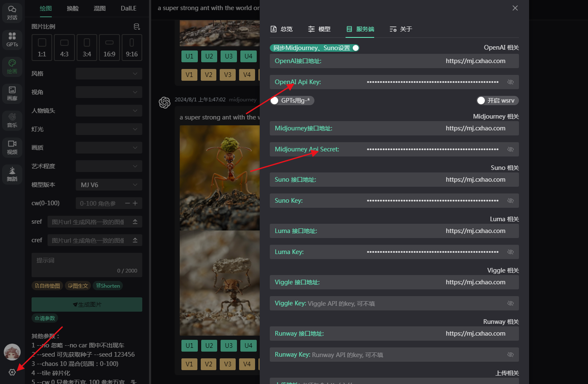Open the 模型 settings tab
The height and width of the screenshot is (384, 588).
click(319, 29)
